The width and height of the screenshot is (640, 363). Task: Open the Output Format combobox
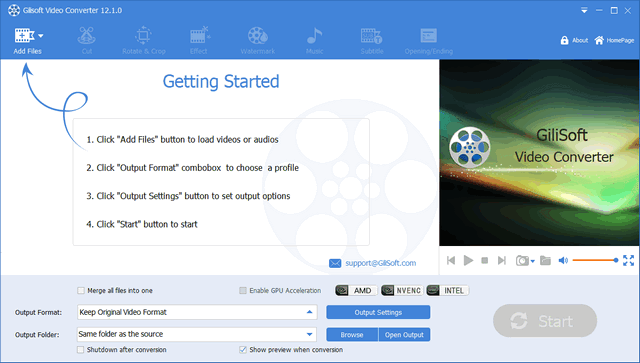[x=197, y=312]
